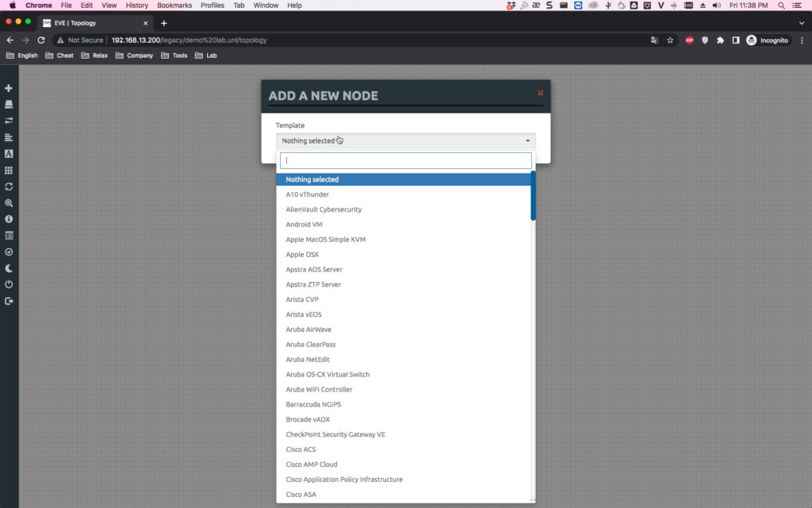This screenshot has width=812, height=508.
Task: Open the Configured objects text icon in sidebar
Action: tap(9, 154)
